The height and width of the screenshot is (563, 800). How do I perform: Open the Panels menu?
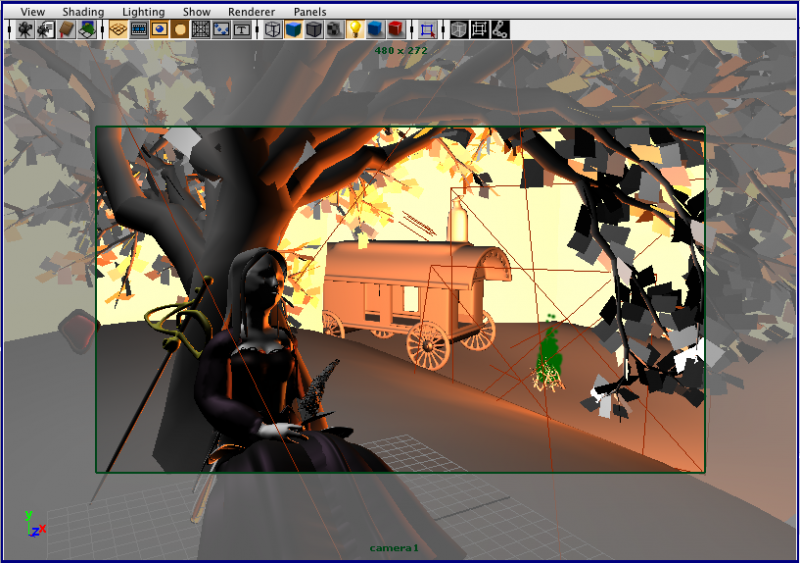pyautogui.click(x=310, y=12)
